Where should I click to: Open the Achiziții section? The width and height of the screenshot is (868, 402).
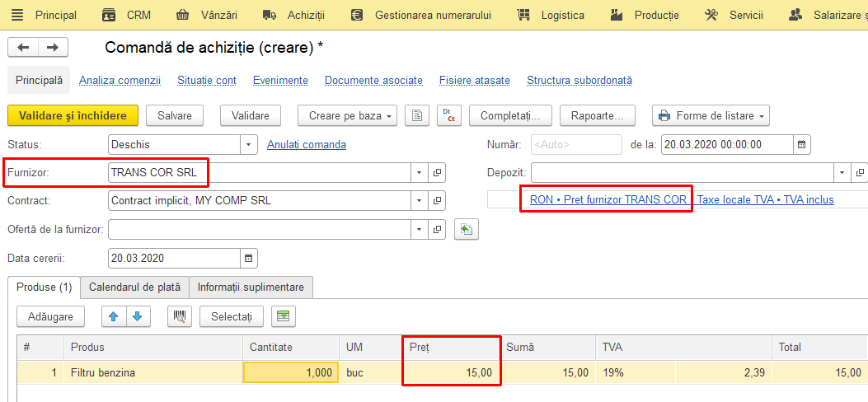tap(293, 16)
